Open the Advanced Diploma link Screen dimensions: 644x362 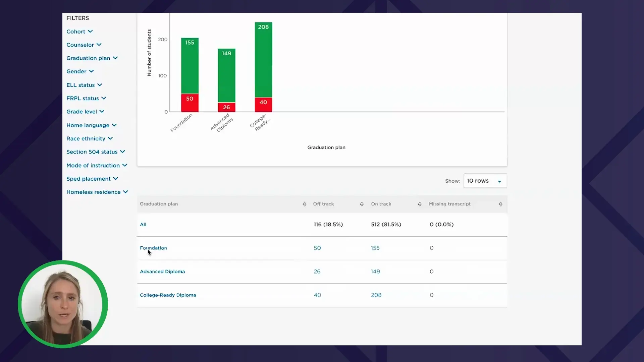(x=162, y=271)
